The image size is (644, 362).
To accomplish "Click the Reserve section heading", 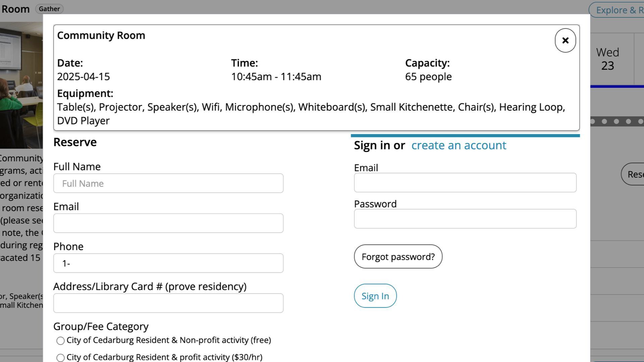I will [x=75, y=142].
